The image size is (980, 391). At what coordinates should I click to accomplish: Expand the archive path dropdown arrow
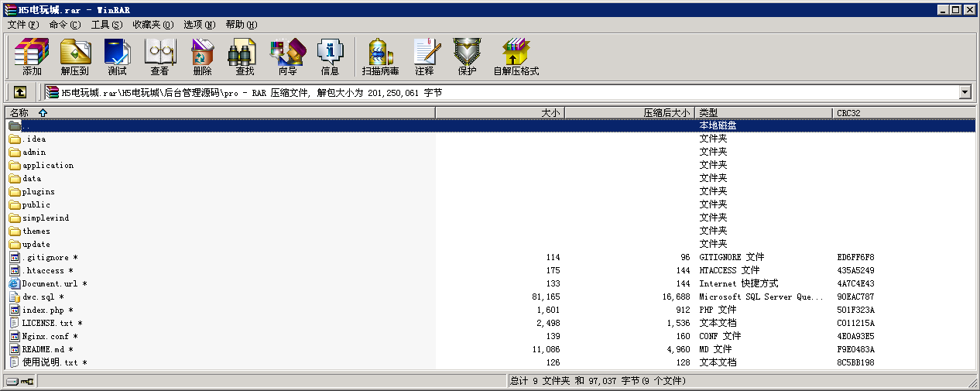965,92
